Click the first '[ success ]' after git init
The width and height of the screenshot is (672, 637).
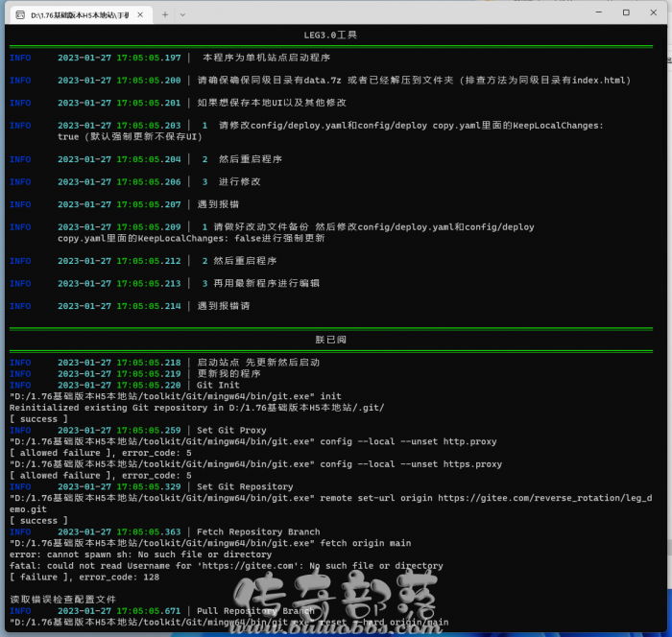38,419
